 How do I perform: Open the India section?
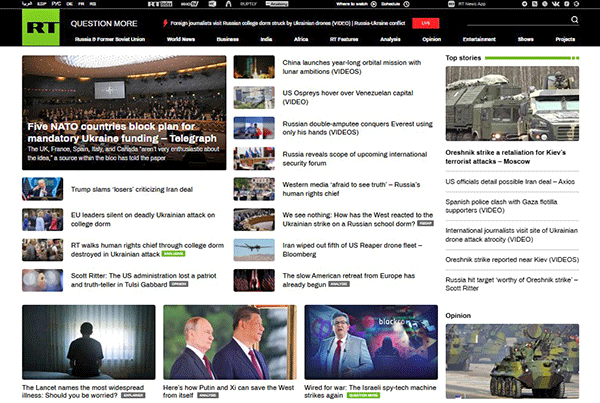[x=266, y=39]
